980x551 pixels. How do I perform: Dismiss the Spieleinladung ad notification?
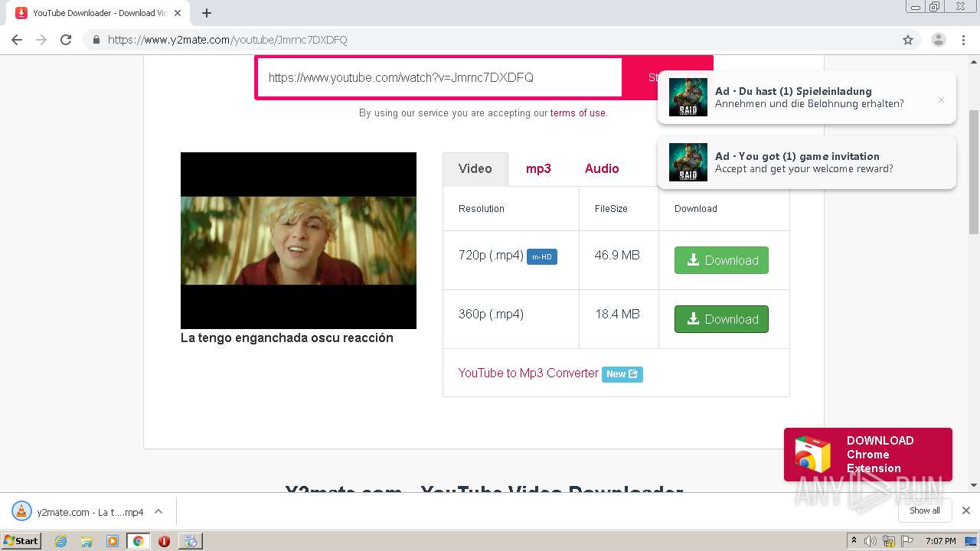pyautogui.click(x=941, y=99)
